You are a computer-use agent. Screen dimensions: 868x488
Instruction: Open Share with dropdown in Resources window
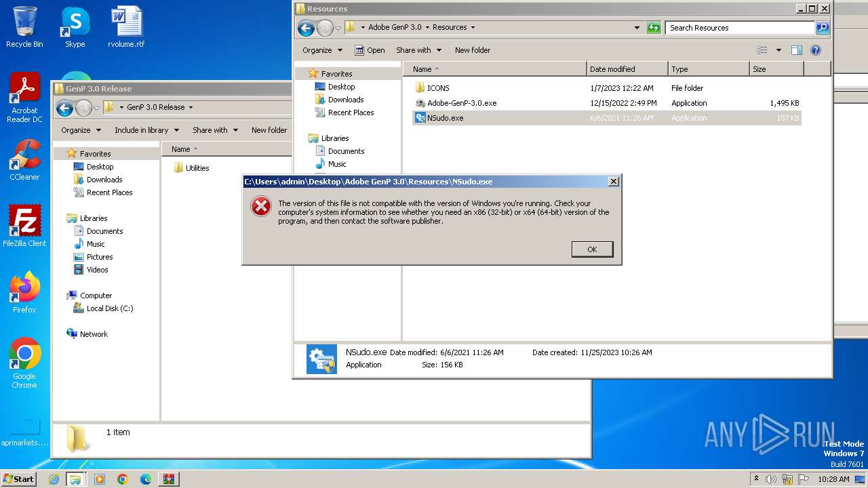(418, 50)
